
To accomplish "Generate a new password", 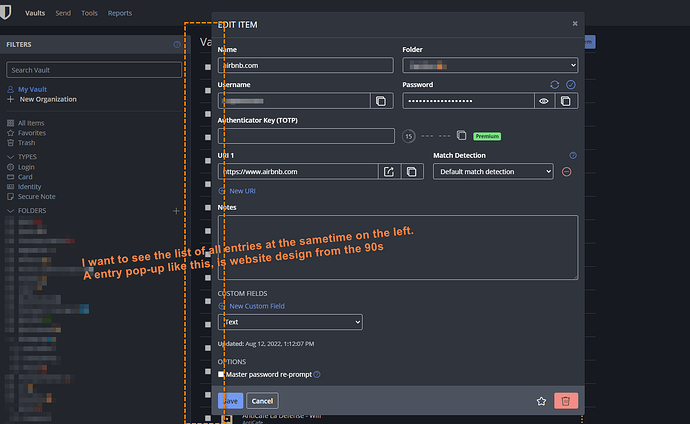I will click(554, 84).
